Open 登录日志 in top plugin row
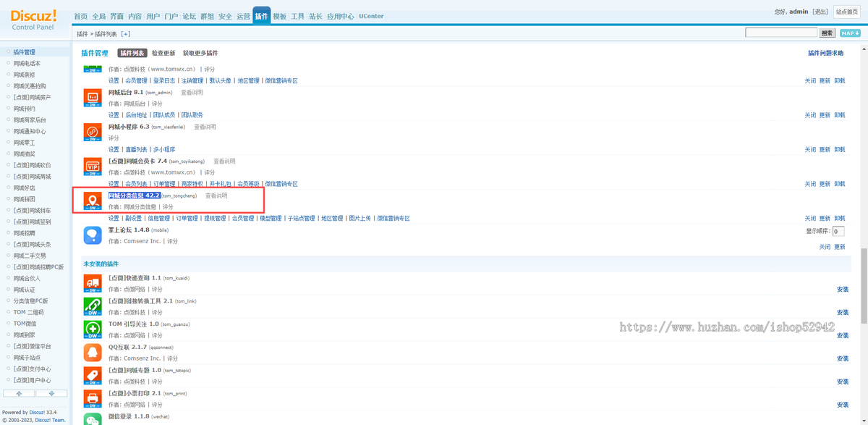 (x=163, y=81)
